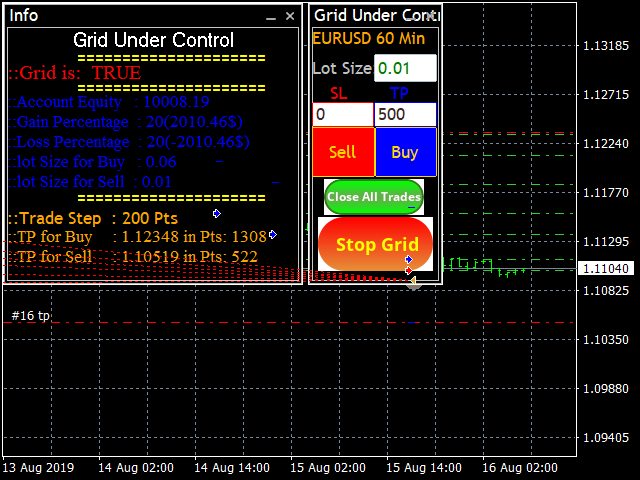Click the green Close All Trades button
The height and width of the screenshot is (480, 640).
pyautogui.click(x=374, y=197)
